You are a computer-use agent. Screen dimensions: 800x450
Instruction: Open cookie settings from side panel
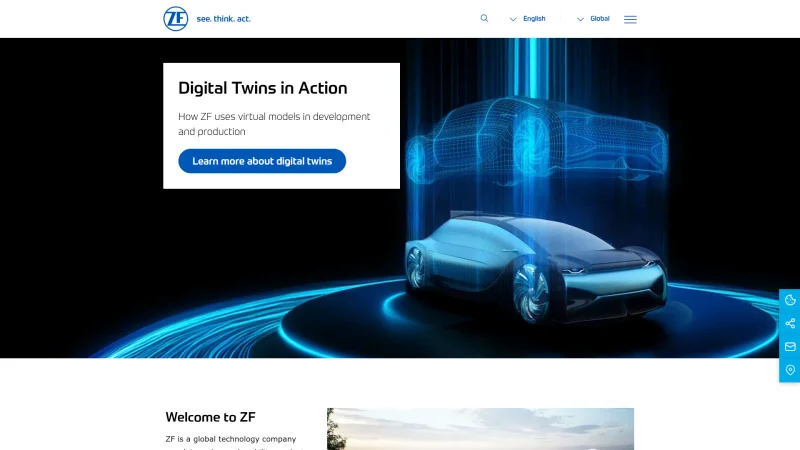tap(790, 300)
